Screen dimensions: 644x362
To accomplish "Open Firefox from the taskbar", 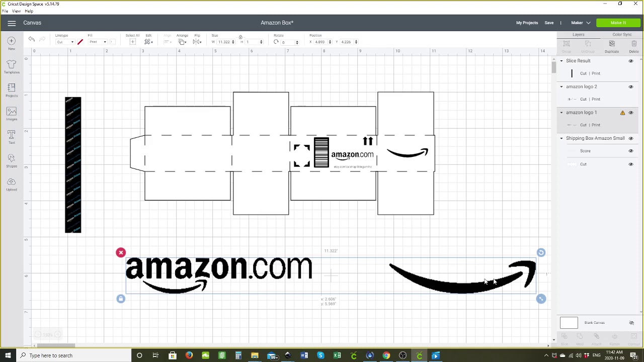I will [189, 355].
